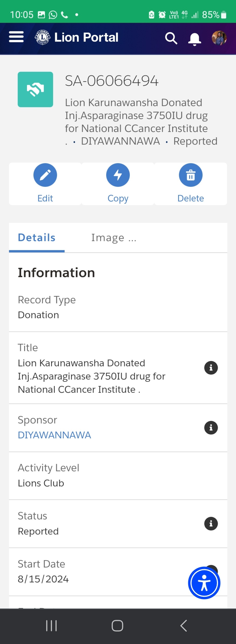This screenshot has width=236, height=644.
Task: Tap the lightning Copy icon
Action: tap(118, 175)
